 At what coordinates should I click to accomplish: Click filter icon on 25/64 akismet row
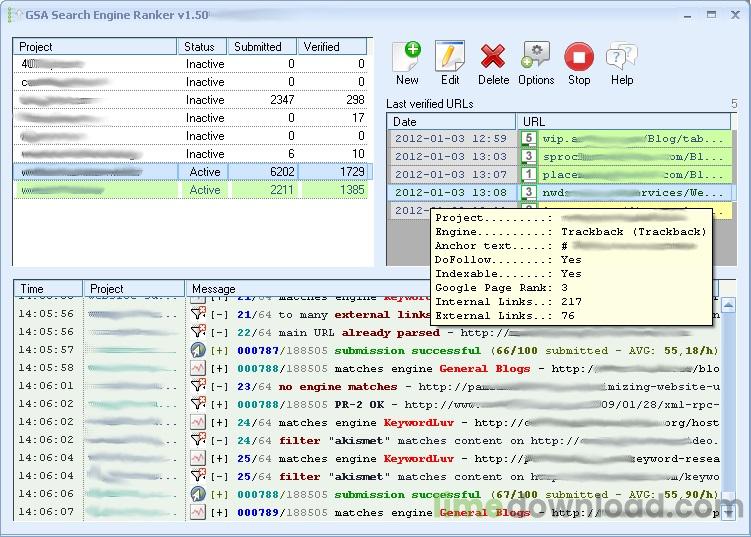coord(198,476)
